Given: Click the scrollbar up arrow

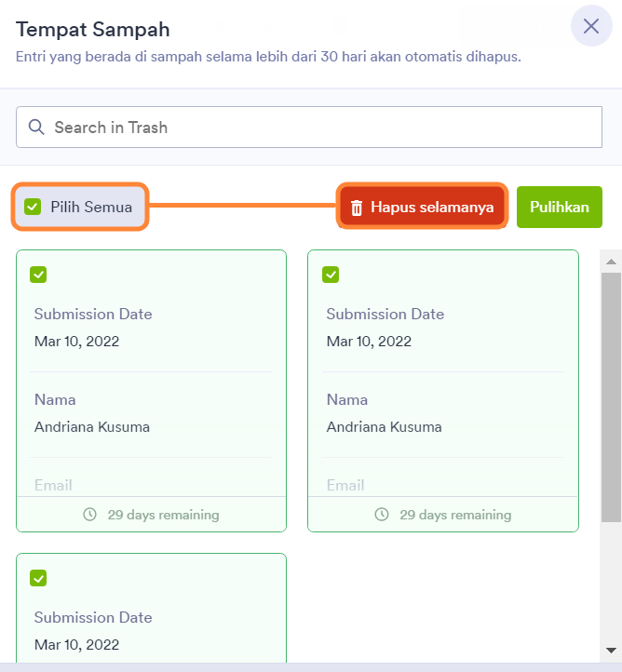Looking at the screenshot, I should click(x=611, y=259).
